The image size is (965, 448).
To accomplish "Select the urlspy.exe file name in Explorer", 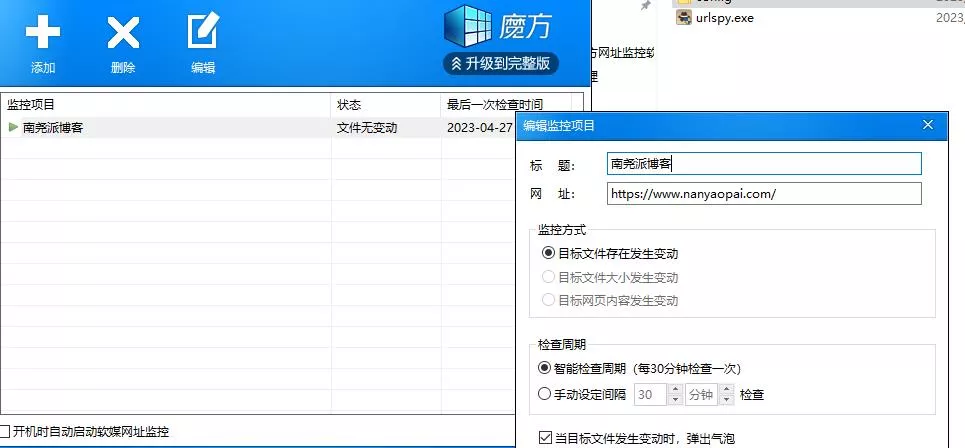I will 725,17.
